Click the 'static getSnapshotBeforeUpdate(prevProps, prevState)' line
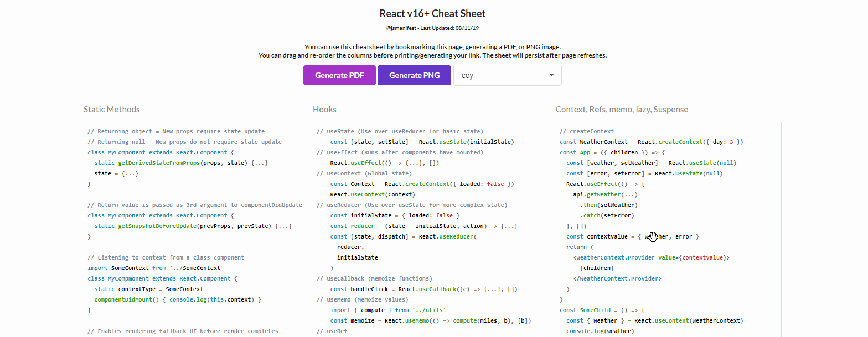 pos(193,226)
